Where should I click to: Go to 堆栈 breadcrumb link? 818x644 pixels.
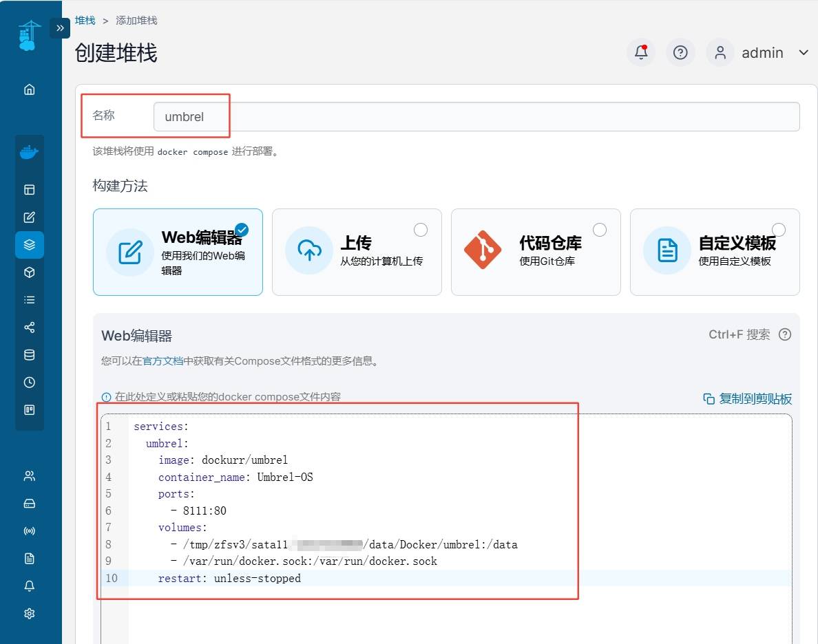pyautogui.click(x=85, y=21)
